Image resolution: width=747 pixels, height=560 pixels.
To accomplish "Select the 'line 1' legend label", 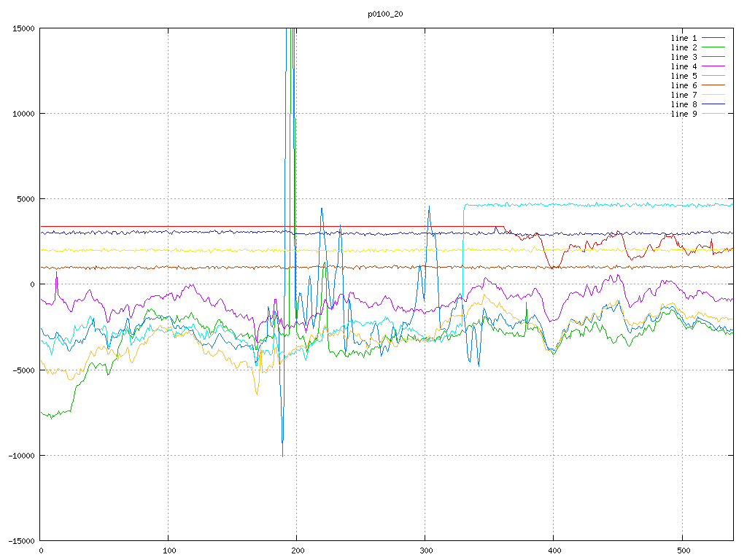I will [x=684, y=37].
